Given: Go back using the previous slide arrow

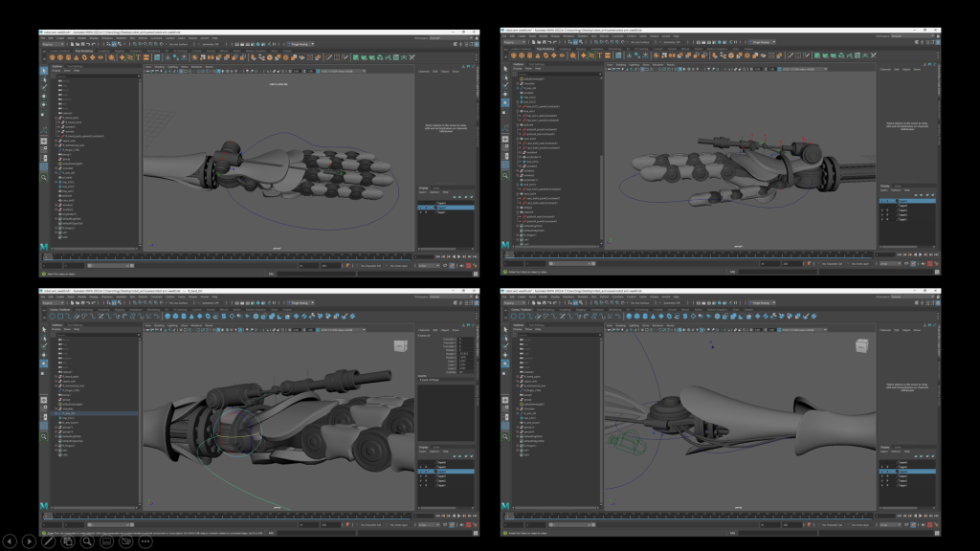Looking at the screenshot, I should click(x=10, y=541).
